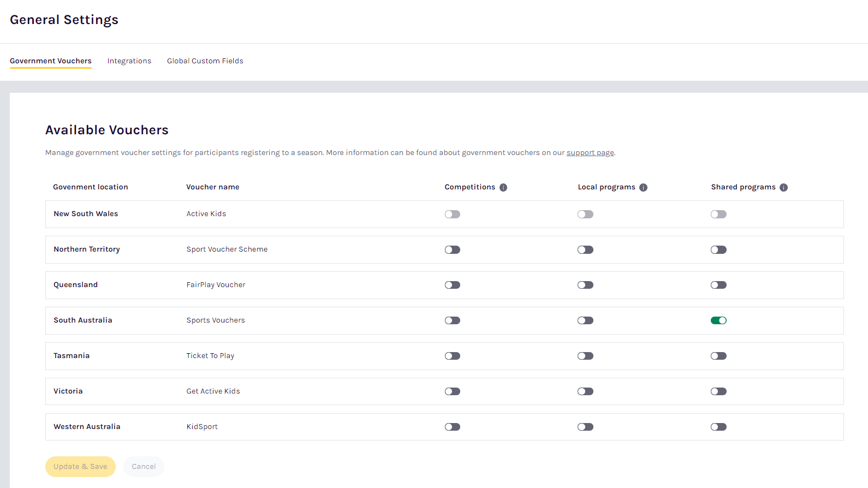
Task: Click the South Australia location label
Action: (83, 320)
